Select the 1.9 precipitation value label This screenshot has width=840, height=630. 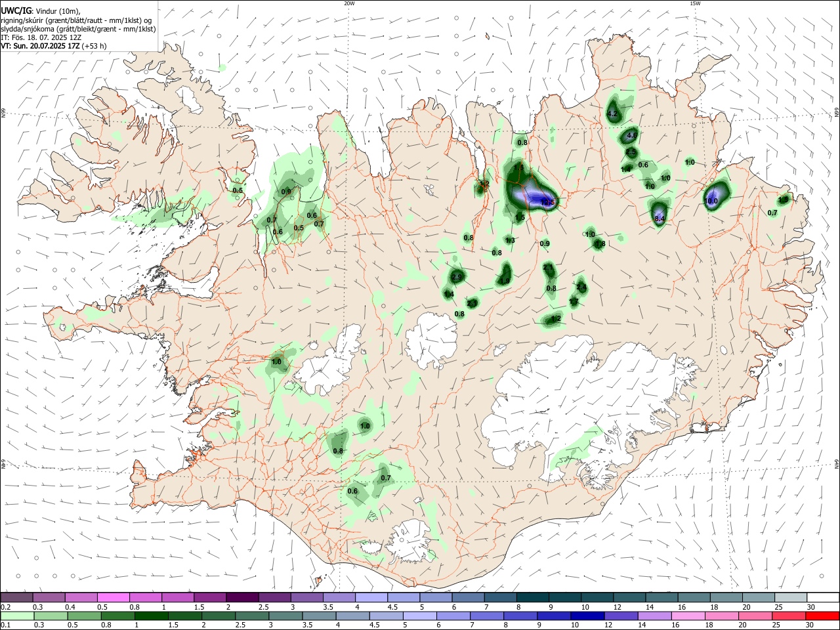click(x=505, y=281)
